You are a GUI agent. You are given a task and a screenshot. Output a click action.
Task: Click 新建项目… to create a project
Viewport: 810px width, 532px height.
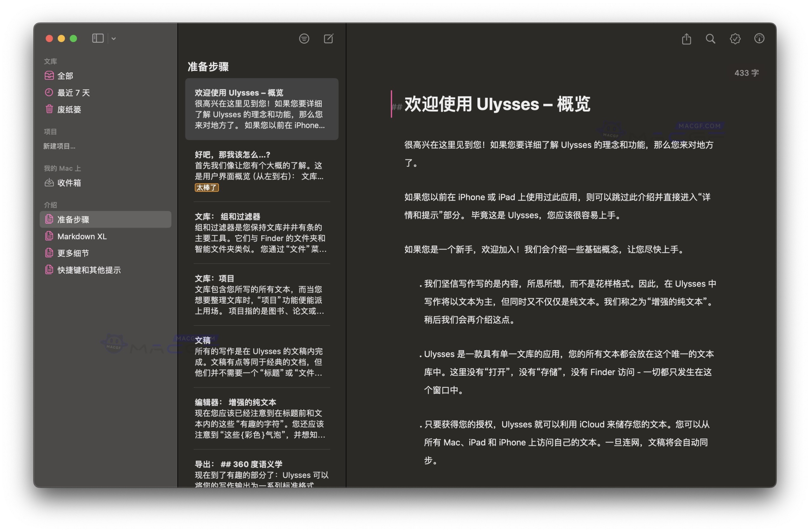59,146
